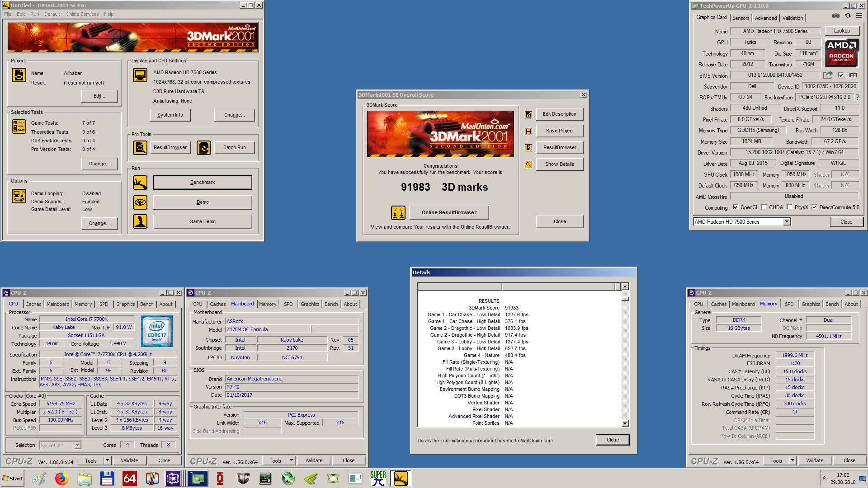Open the File menu in 3DMark2001
Image resolution: width=868 pixels, height=488 pixels.
8,14
